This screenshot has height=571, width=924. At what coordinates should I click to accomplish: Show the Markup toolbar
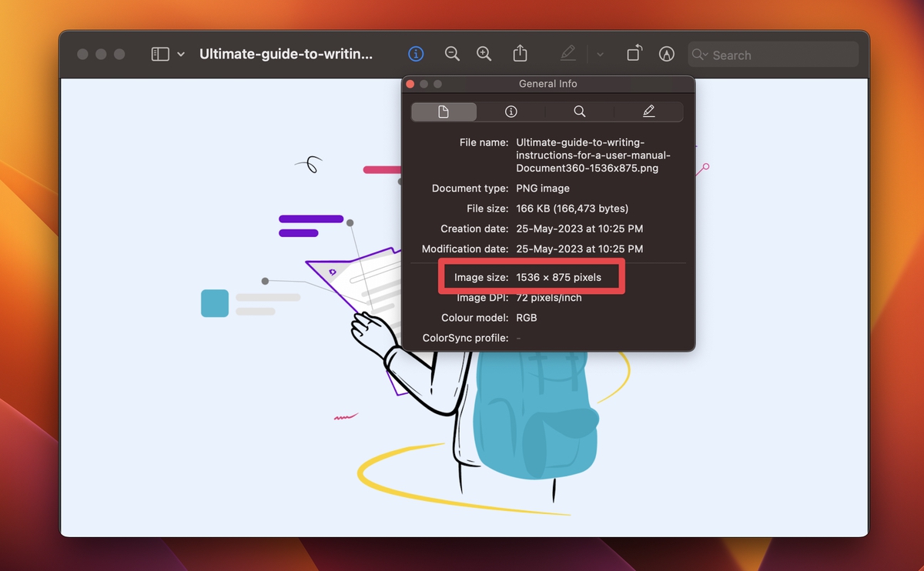tap(666, 54)
